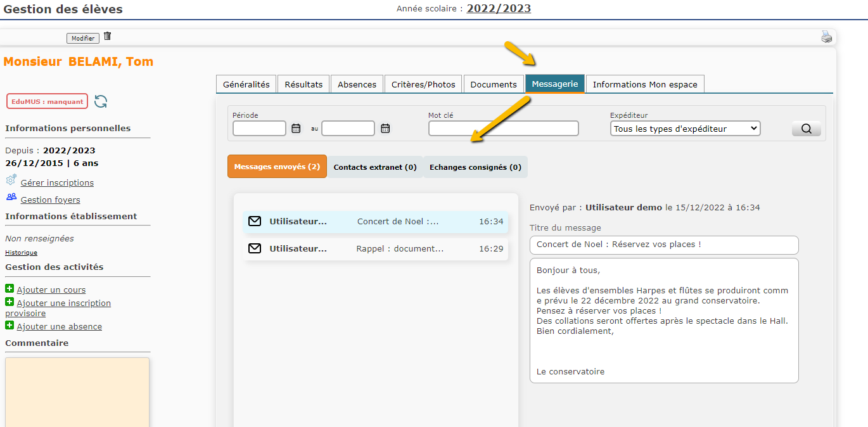Screen dimensions: 868x427
Task: Click Envoyé par Utilisateur demo sender line
Action: pyautogui.click(x=644, y=207)
